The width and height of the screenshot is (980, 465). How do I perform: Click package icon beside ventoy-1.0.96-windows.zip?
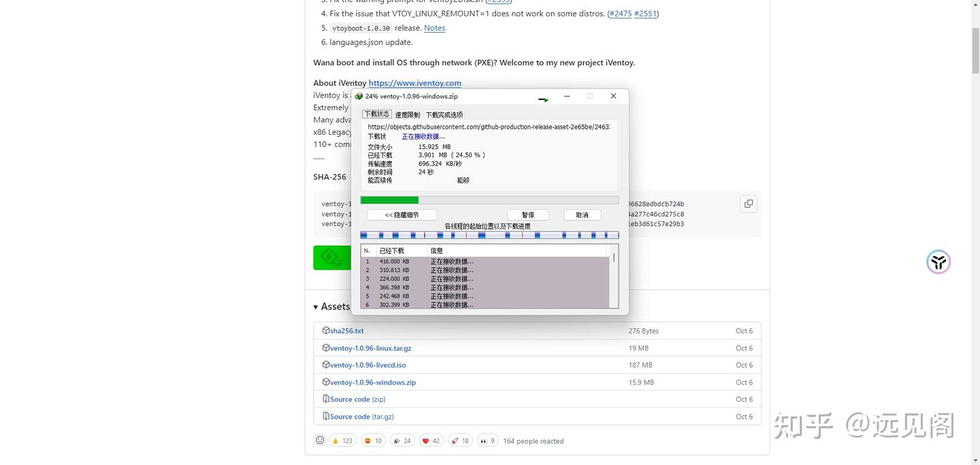click(x=326, y=381)
